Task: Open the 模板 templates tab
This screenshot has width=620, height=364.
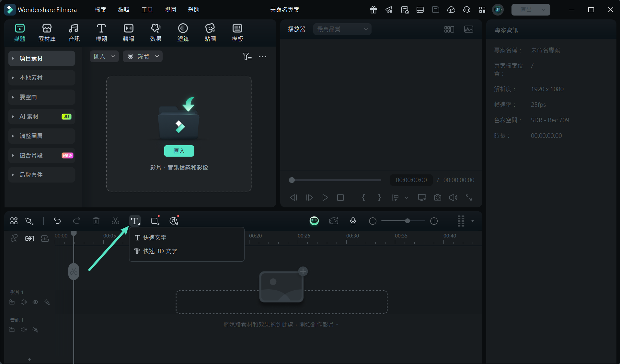Action: coord(237,33)
